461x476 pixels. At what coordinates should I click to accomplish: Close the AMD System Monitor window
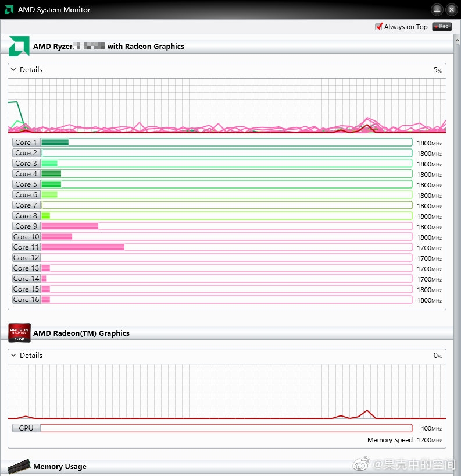tap(451, 9)
